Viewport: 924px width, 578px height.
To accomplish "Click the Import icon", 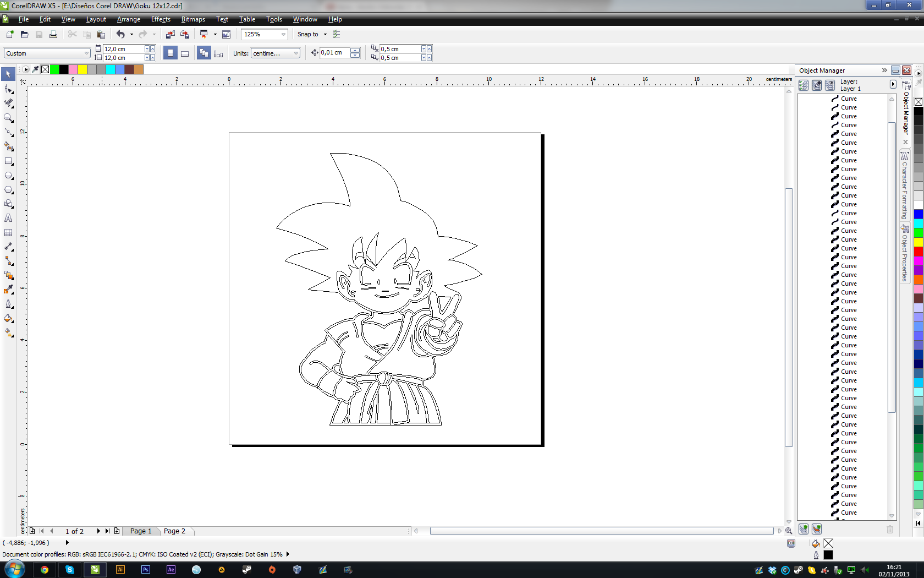I will tap(170, 34).
